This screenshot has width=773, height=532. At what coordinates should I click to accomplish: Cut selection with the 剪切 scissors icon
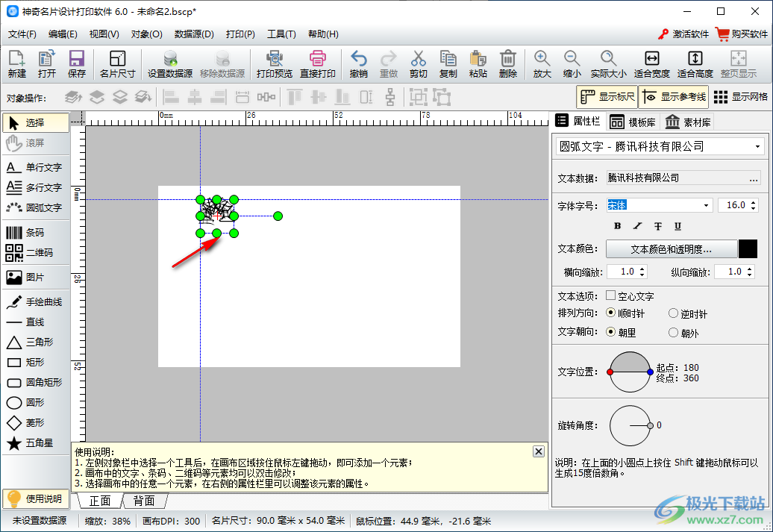pos(418,64)
